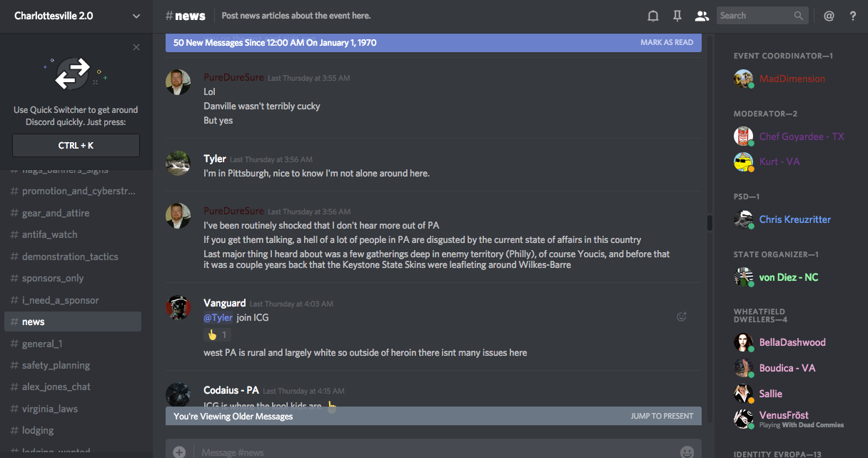Open notification settings bell icon

pyautogui.click(x=652, y=16)
